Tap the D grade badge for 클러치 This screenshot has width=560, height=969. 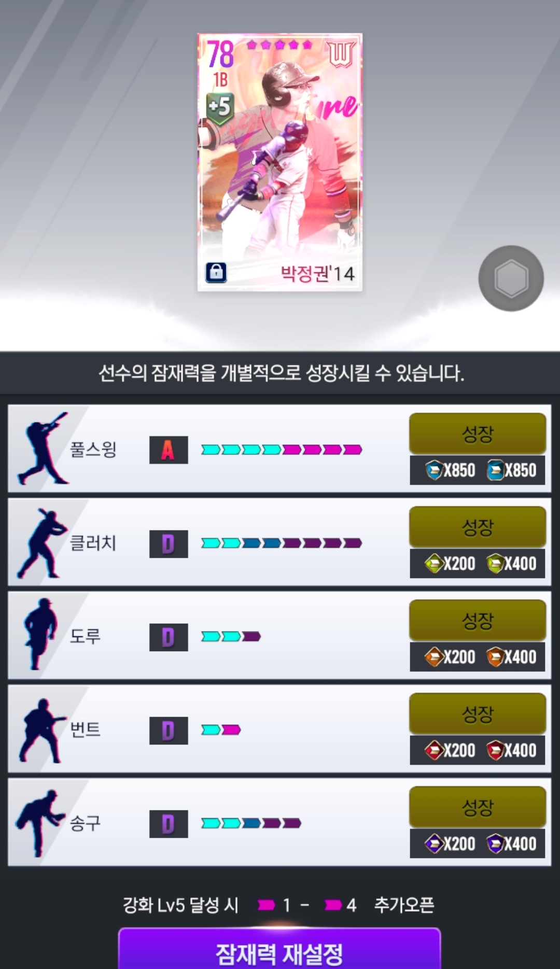click(169, 544)
